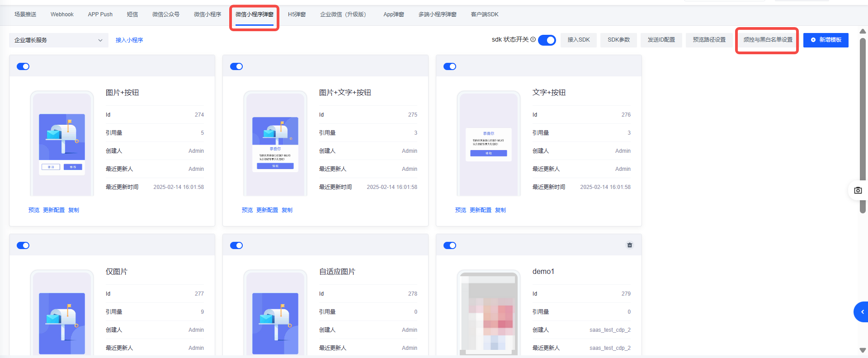
Task: Click 复制 on the 文字+按钮 card
Action: [x=500, y=210]
